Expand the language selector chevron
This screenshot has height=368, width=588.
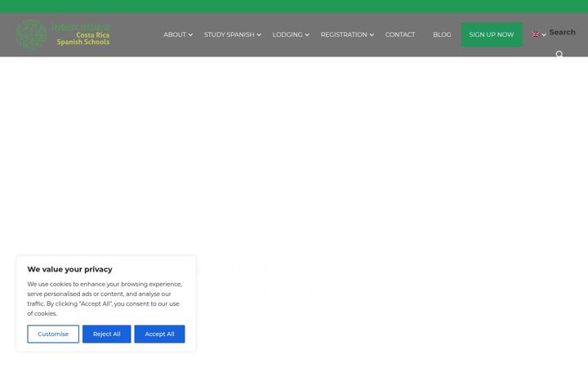coord(544,35)
